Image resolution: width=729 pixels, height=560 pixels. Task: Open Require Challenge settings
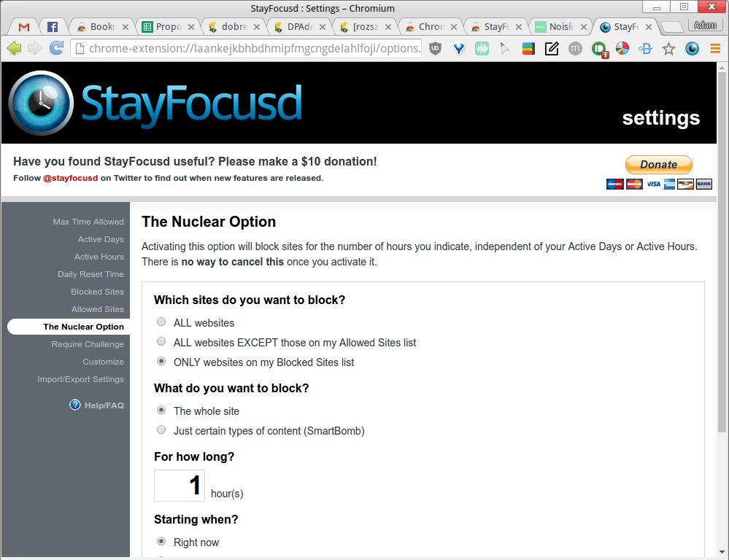pyautogui.click(x=88, y=344)
